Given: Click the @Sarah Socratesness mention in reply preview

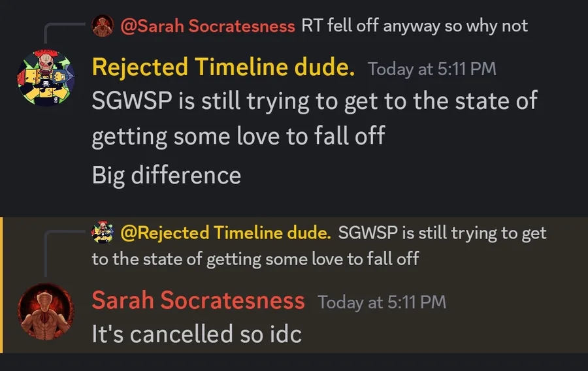Looking at the screenshot, I should coord(208,26).
